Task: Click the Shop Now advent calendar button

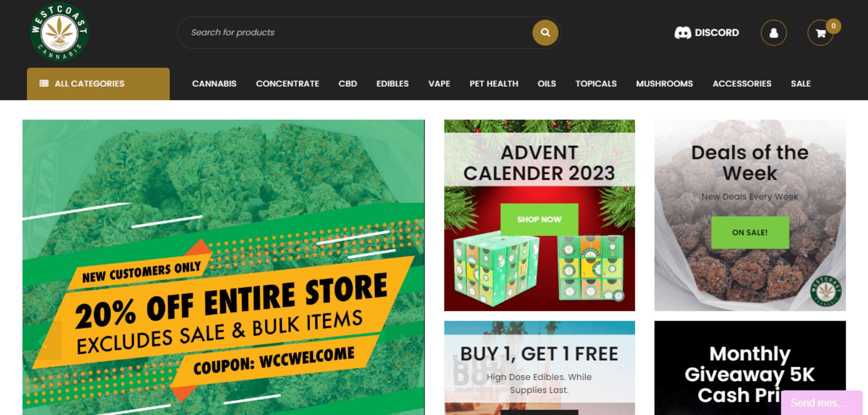Action: tap(539, 219)
